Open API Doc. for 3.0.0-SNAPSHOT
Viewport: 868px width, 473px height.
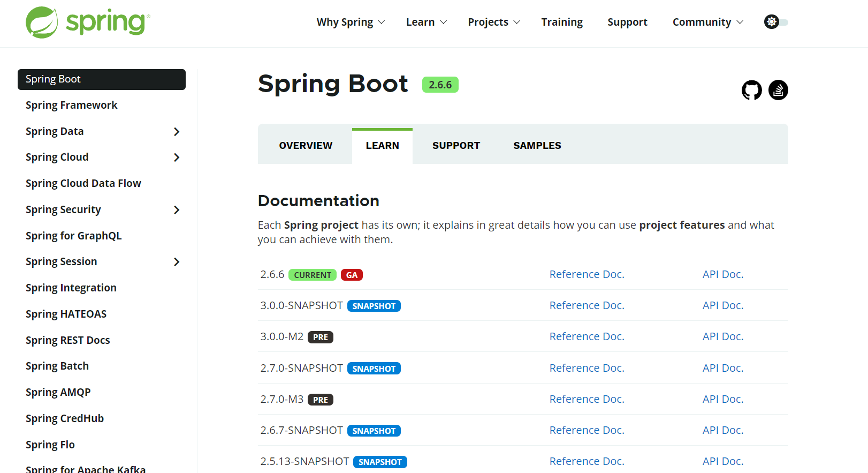tap(723, 305)
